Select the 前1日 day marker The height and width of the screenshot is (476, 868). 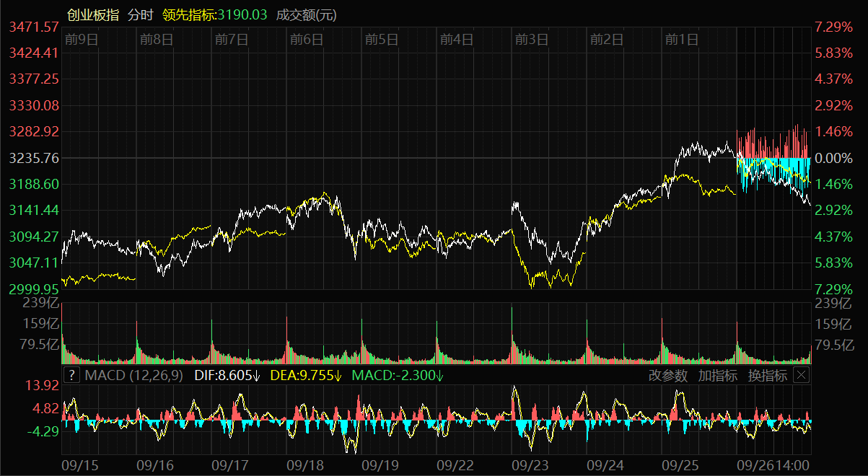tap(681, 40)
